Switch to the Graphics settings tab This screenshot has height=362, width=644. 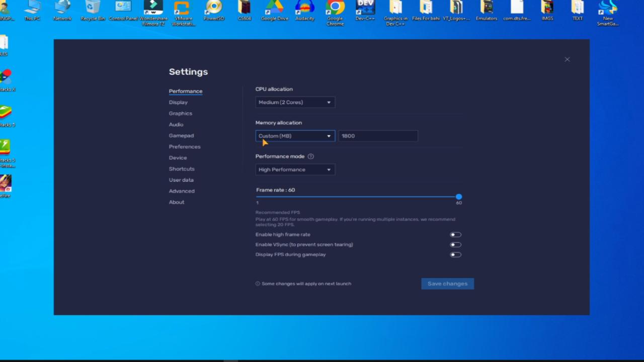(x=181, y=114)
